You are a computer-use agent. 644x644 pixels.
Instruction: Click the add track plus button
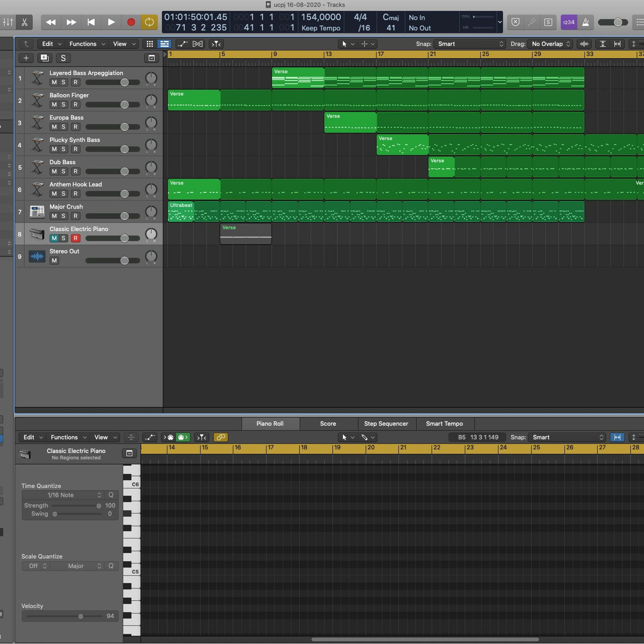pos(26,58)
